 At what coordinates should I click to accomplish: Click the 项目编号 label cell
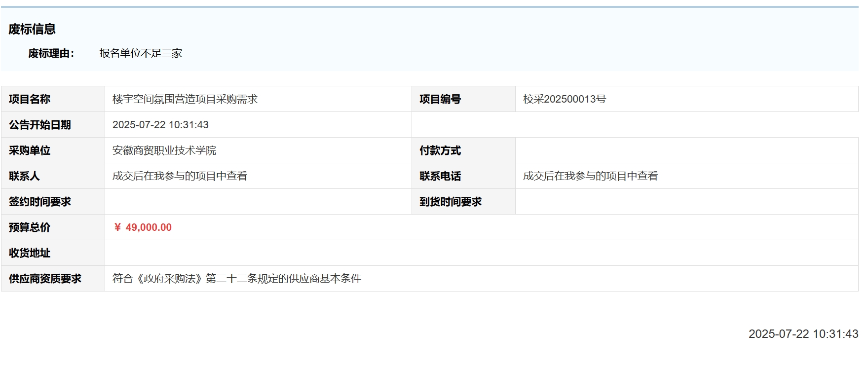click(x=440, y=99)
